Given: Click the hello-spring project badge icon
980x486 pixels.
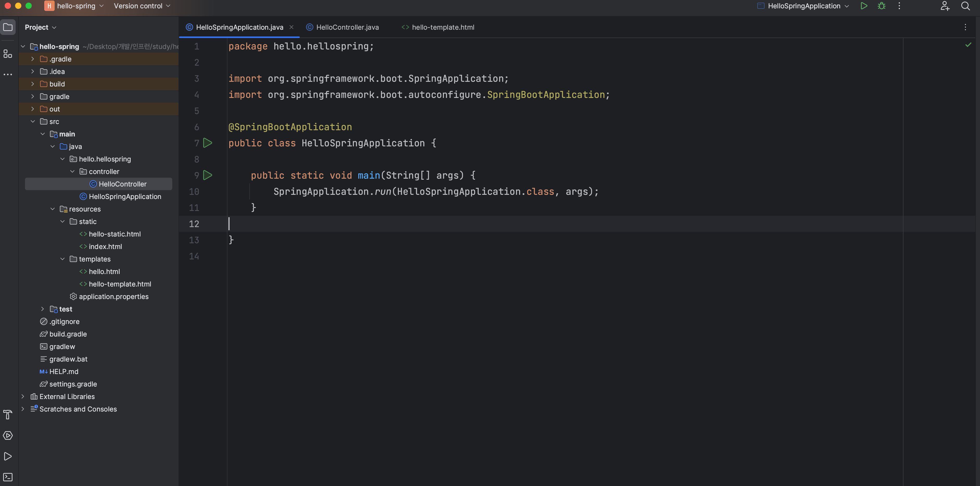Looking at the screenshot, I should pyautogui.click(x=49, y=6).
